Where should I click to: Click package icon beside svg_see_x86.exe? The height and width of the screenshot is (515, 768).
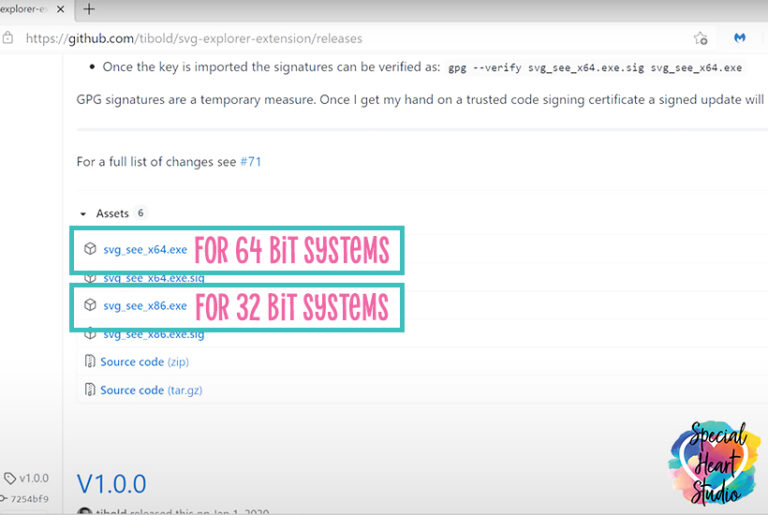(x=90, y=305)
